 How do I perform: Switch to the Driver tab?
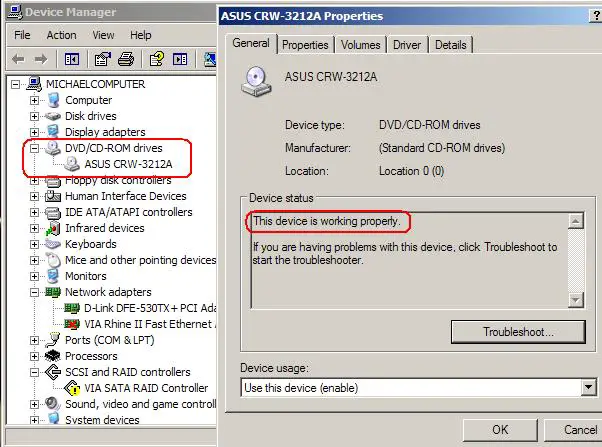click(x=407, y=45)
